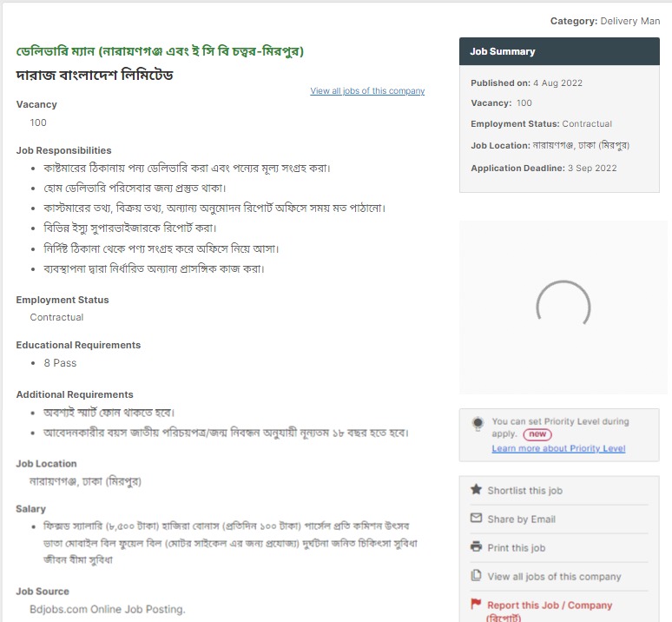Click Shortlist this job text

point(525,491)
